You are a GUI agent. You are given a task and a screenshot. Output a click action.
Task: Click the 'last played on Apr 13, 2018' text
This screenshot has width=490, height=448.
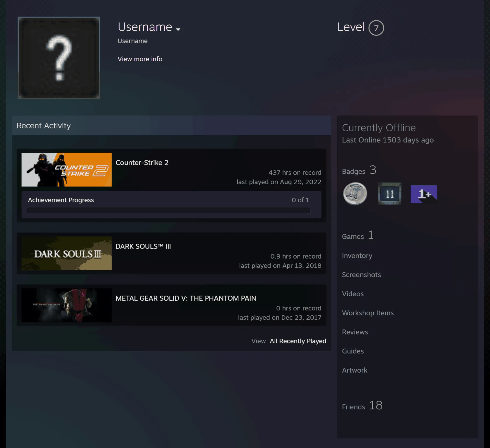click(280, 265)
